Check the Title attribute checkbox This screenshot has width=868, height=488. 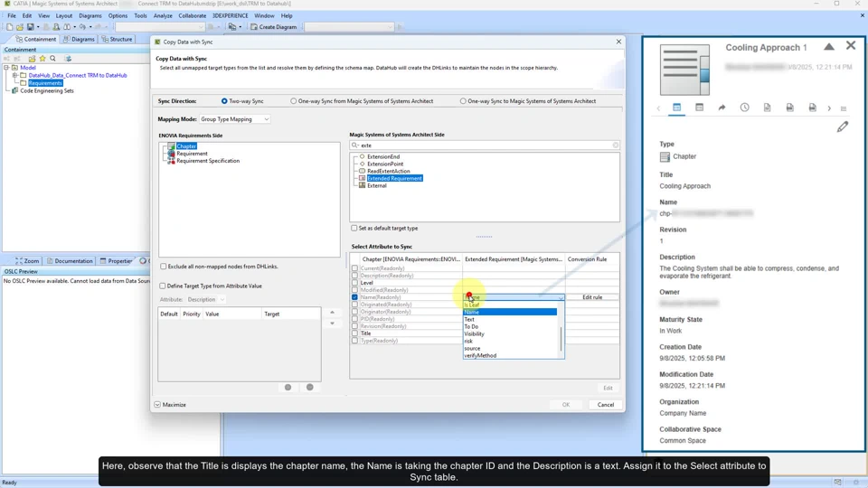click(354, 333)
